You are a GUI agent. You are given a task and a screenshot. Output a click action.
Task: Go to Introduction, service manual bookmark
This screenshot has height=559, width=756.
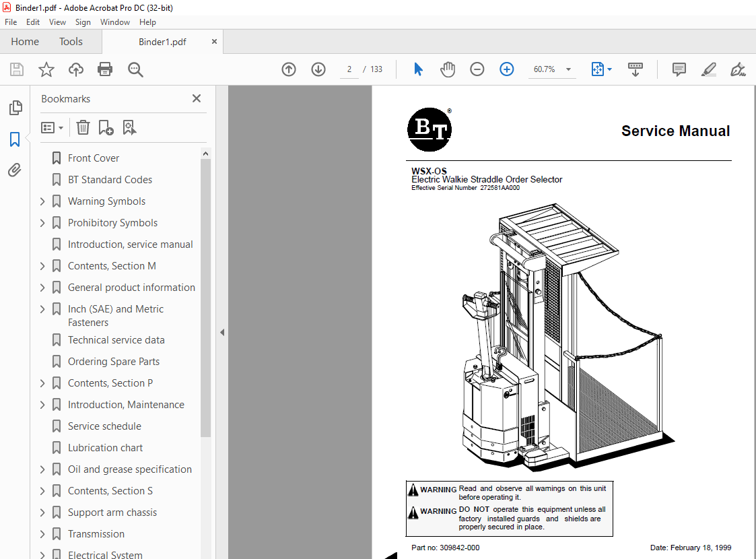[130, 244]
